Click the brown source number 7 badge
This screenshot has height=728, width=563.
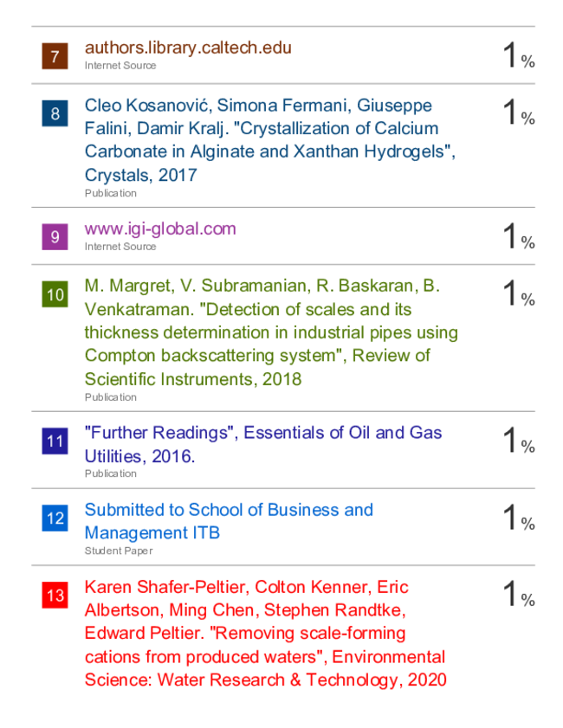click(x=55, y=56)
